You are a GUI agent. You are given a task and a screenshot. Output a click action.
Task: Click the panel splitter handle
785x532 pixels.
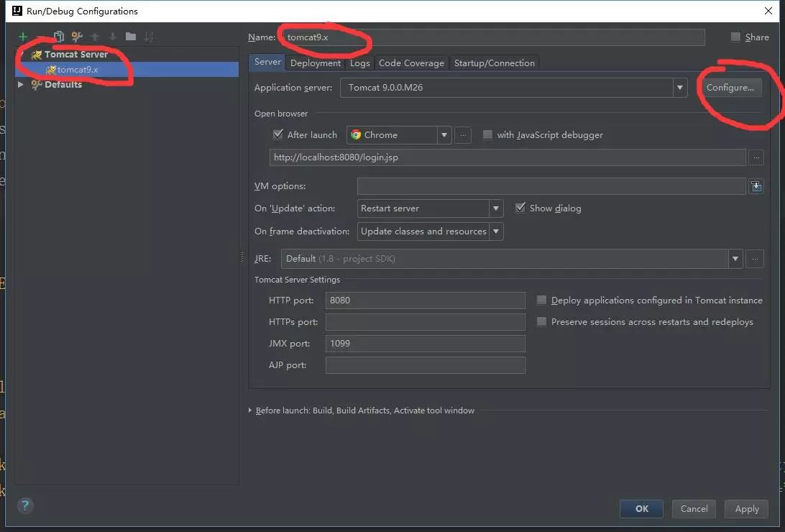[242, 257]
